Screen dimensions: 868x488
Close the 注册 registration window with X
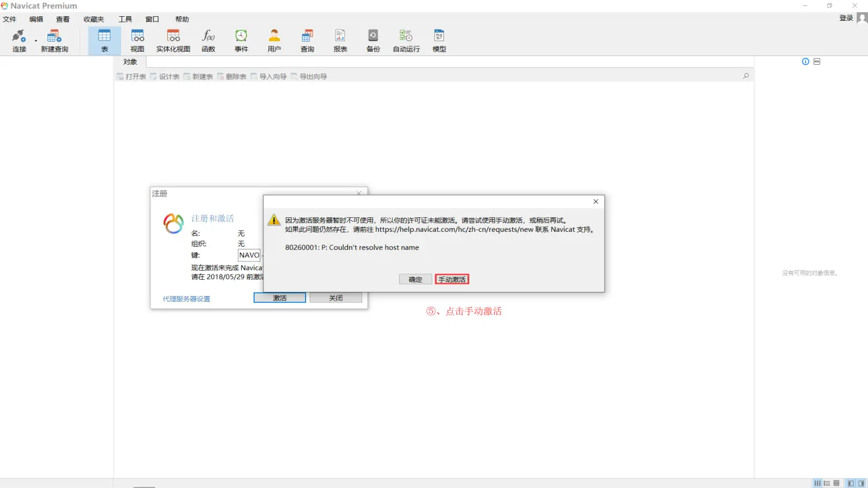click(x=359, y=193)
